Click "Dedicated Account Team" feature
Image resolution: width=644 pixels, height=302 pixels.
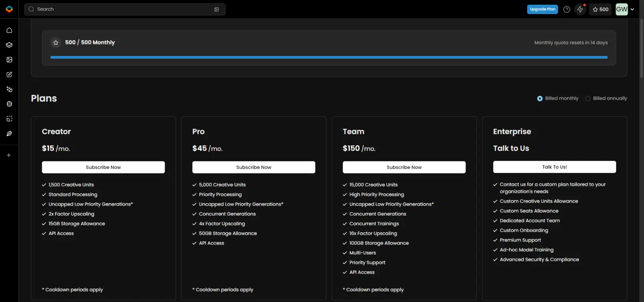530,221
